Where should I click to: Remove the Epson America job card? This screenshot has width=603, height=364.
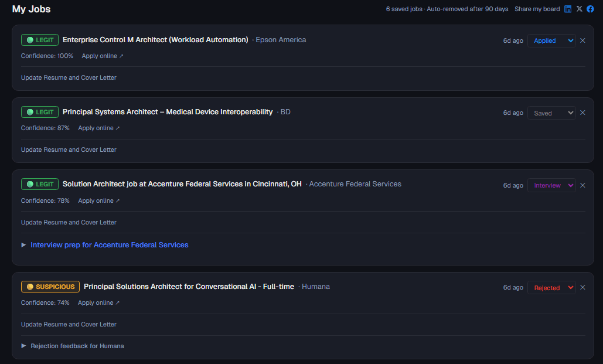tap(582, 40)
